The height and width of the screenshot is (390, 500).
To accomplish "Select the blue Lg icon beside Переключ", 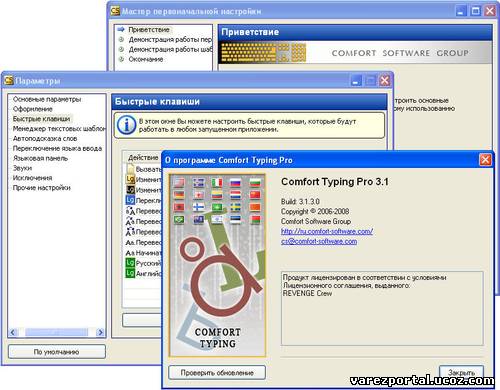I will tap(130, 200).
